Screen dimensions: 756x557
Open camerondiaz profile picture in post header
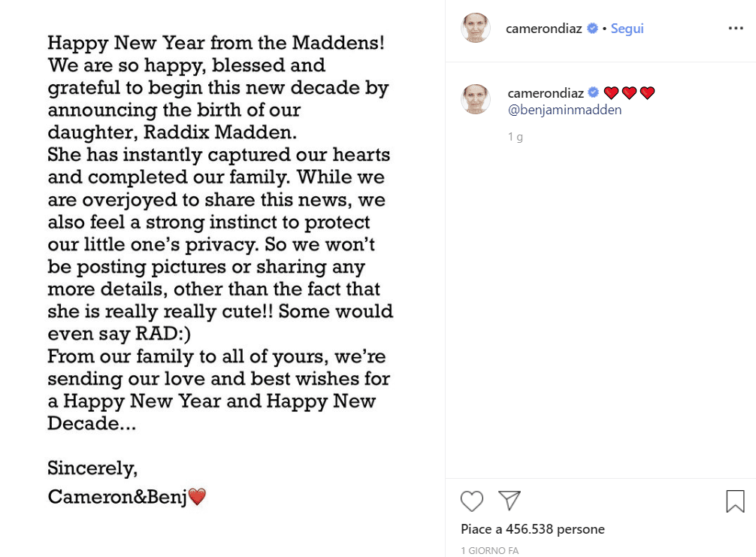[x=476, y=29]
